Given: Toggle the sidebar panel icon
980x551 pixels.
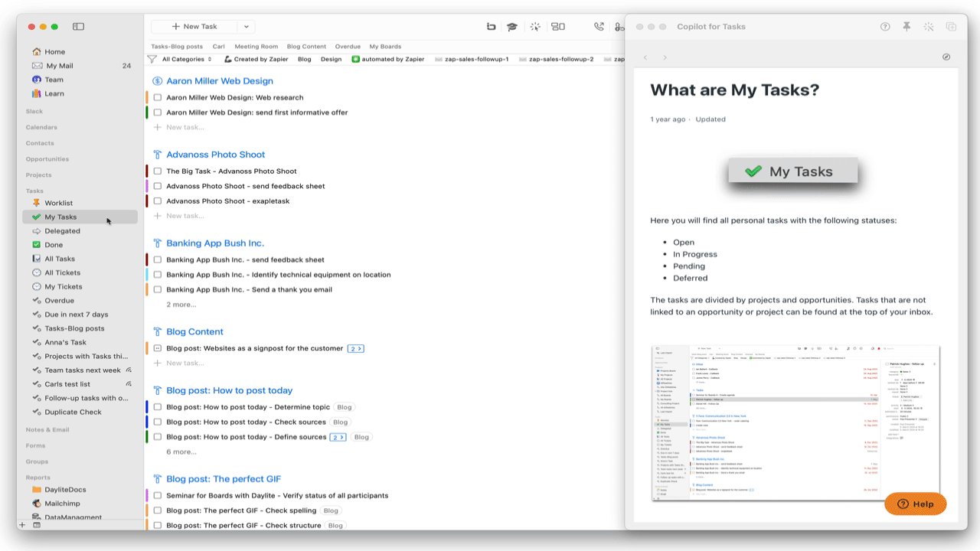Looking at the screenshot, I should (78, 27).
